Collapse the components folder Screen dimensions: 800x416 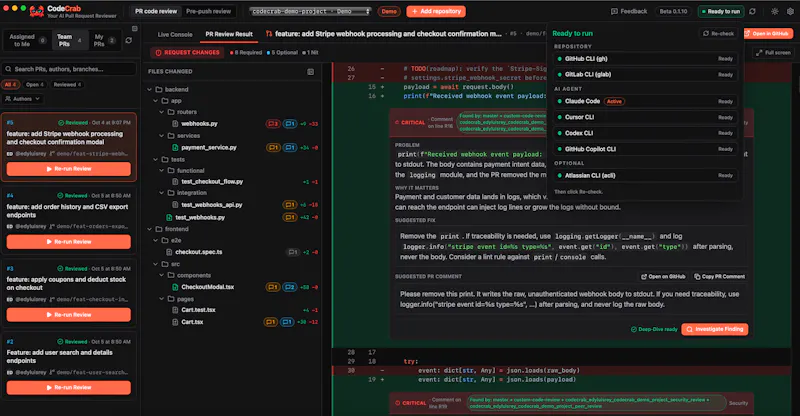tap(162, 276)
